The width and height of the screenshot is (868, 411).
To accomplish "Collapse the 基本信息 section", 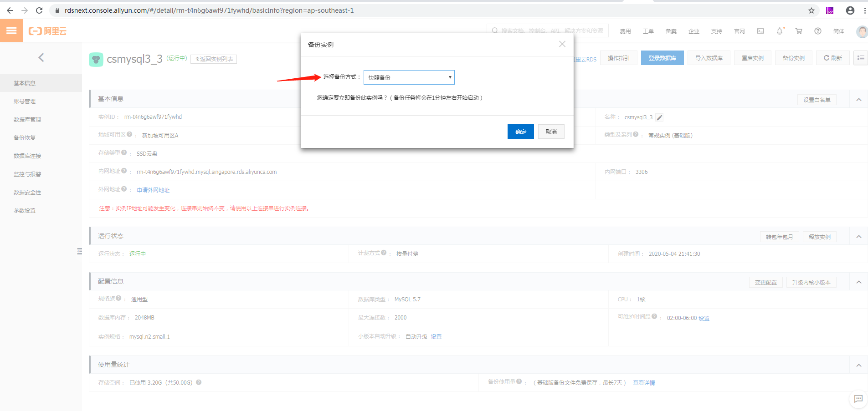I will click(859, 99).
